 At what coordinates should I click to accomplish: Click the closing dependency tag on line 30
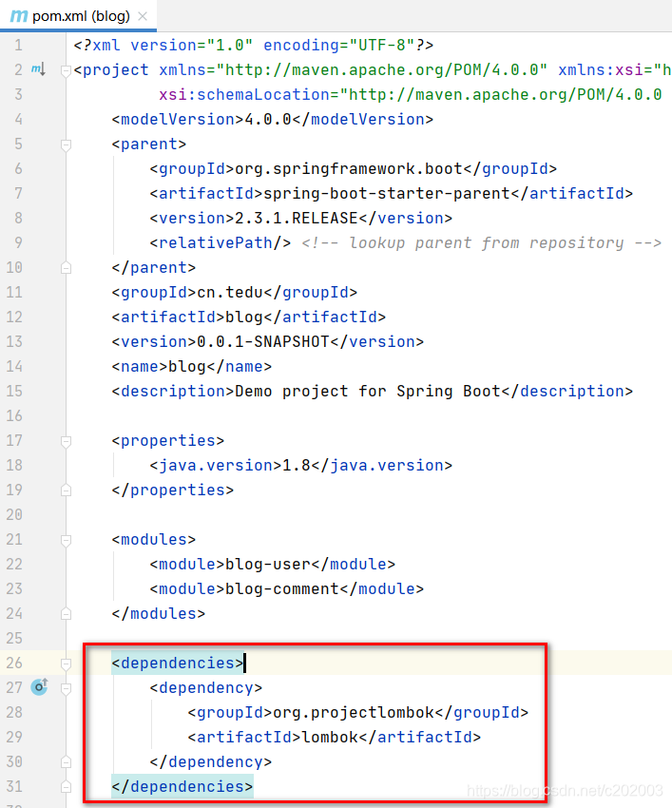[211, 762]
